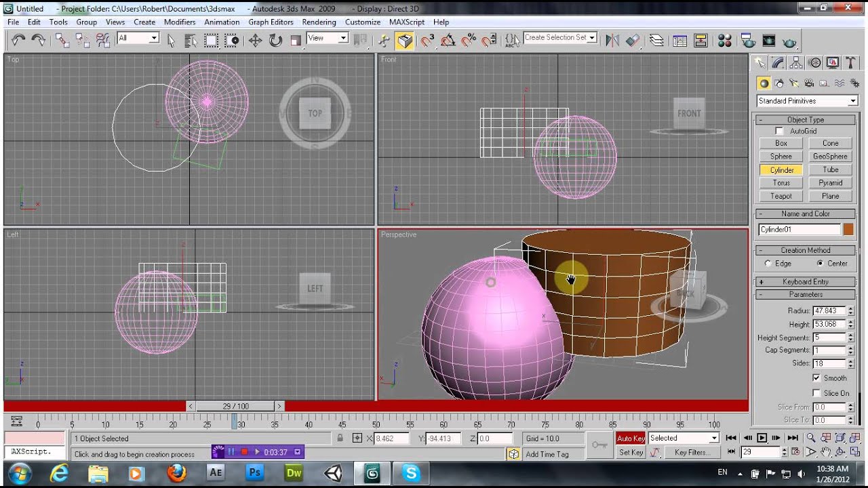
Task: Select the Edge creation method
Action: (768, 263)
